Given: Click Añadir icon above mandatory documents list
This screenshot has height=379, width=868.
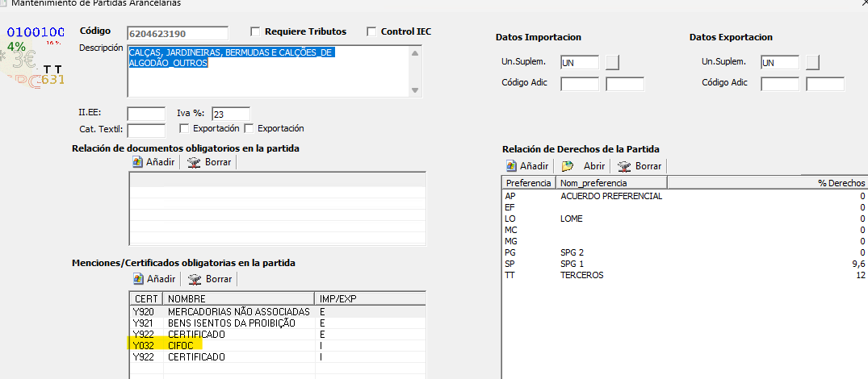Looking at the screenshot, I should tap(138, 162).
